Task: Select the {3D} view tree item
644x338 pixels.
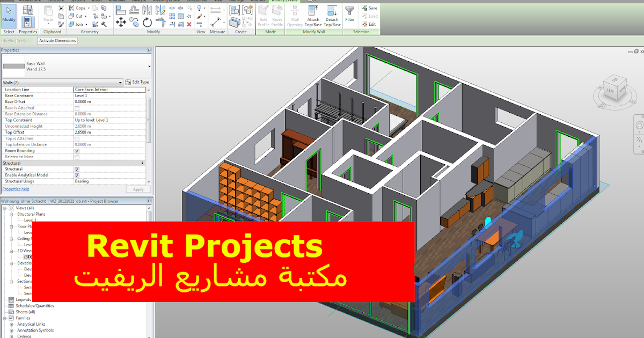Action: click(28, 256)
